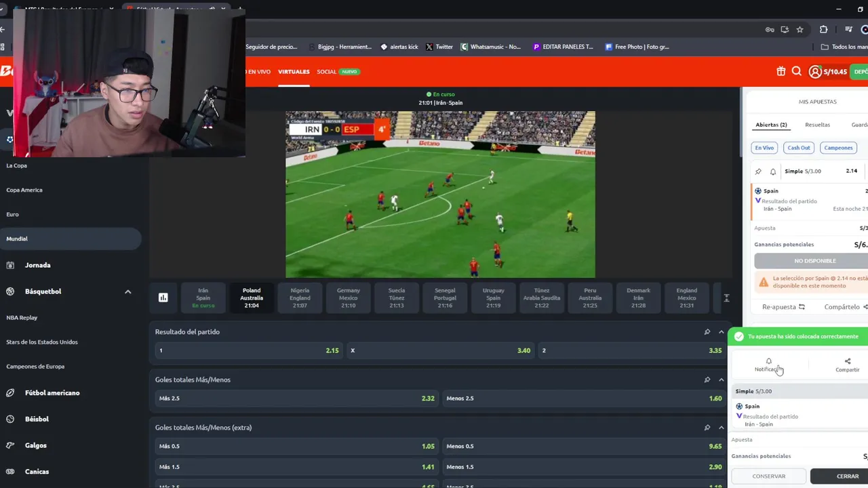Bookmark this page with star icon
The image size is (868, 488).
[800, 29]
